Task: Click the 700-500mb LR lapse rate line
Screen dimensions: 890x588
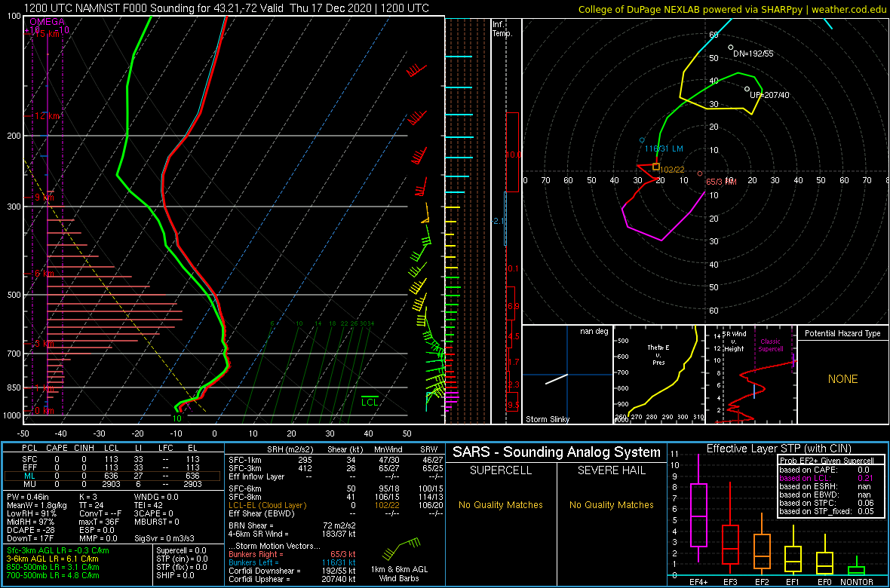Action: click(x=53, y=574)
